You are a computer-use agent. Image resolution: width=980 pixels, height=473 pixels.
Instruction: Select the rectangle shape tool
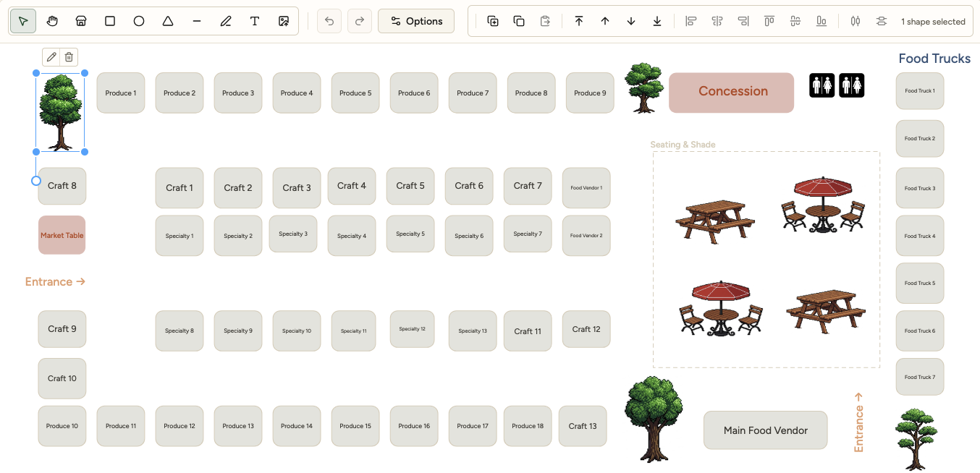click(x=110, y=21)
